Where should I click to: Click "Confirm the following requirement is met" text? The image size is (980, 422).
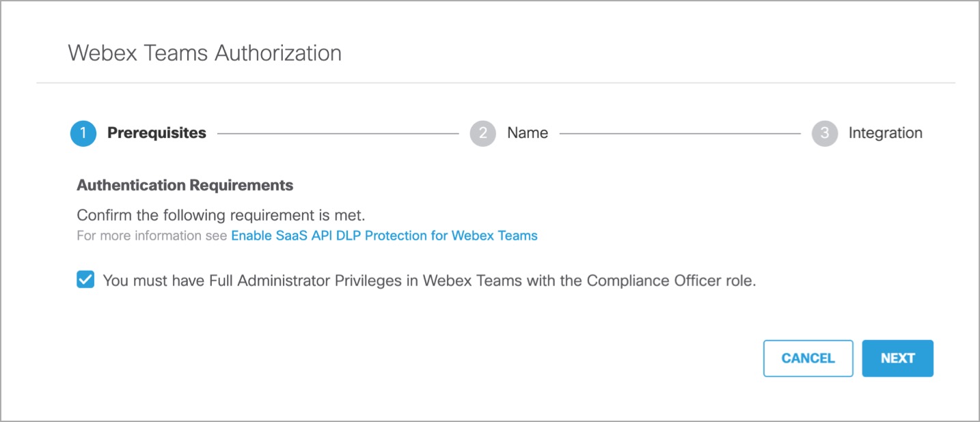pyautogui.click(x=221, y=215)
